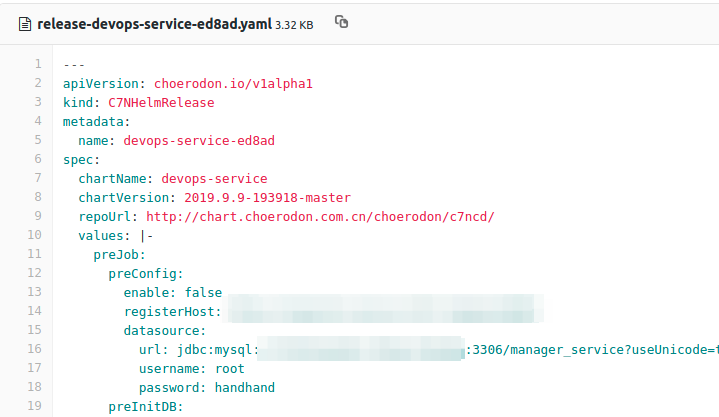
Task: Click line number 12
Action: 35,272
